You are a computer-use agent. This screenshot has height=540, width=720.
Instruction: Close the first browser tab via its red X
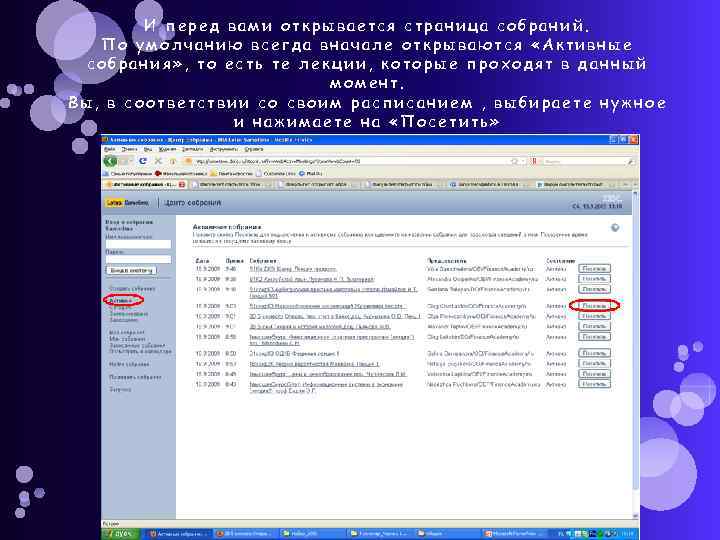pyautogui.click(x=182, y=185)
